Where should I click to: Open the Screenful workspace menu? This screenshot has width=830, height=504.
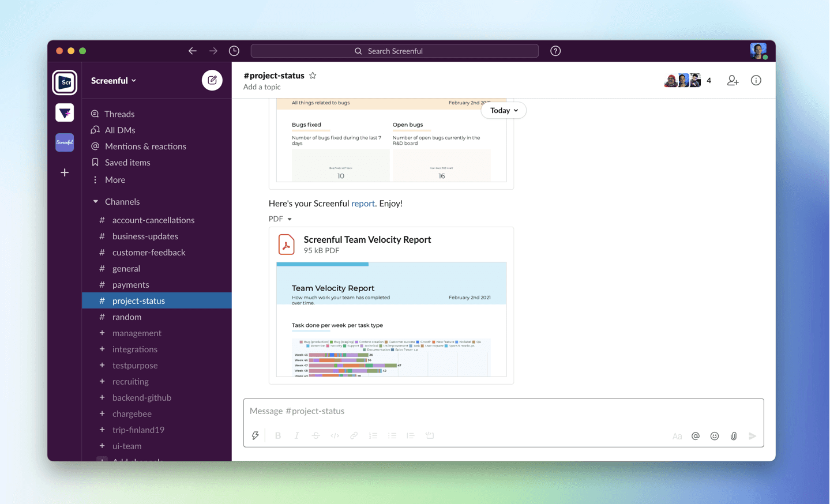114,81
